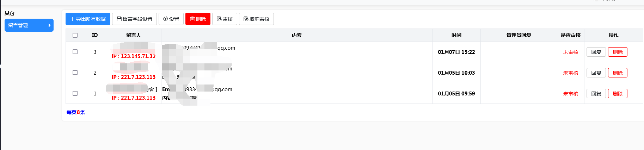Image resolution: width=644 pixels, height=150 pixels.
Task: Open the 设置 gear settings button
Action: (x=171, y=19)
